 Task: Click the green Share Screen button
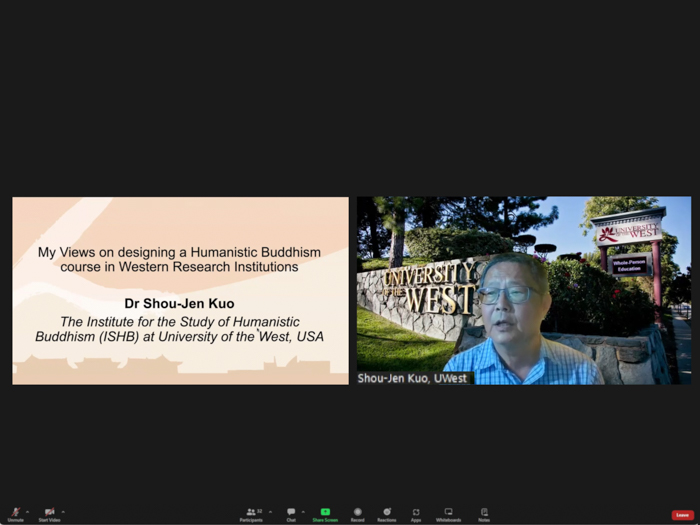325,514
